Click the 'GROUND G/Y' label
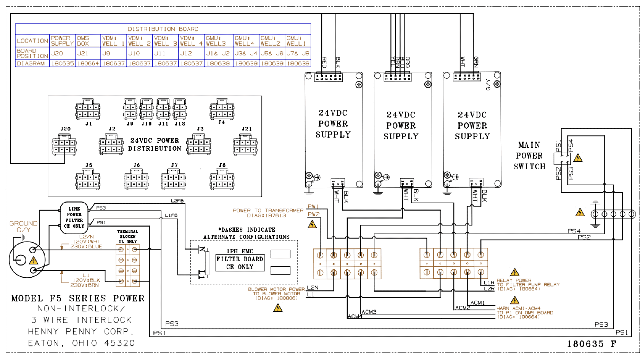The width and height of the screenshot is (644, 358). pyautogui.click(x=24, y=227)
